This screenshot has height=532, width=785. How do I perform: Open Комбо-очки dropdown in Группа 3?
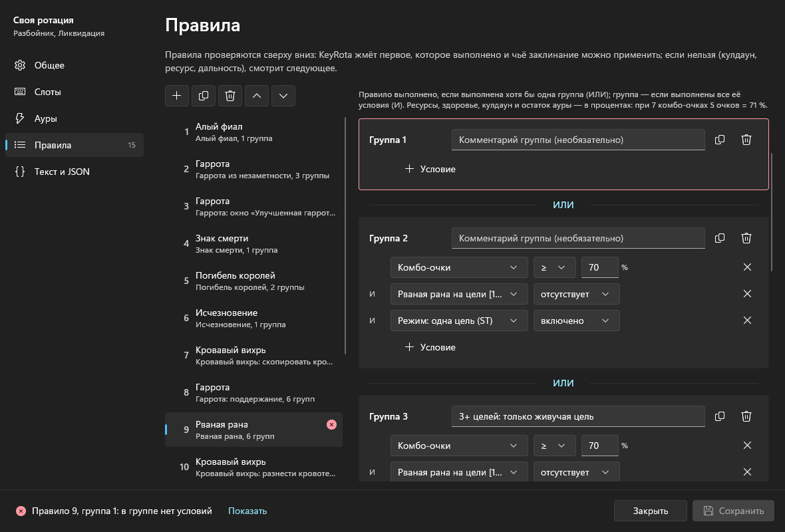[459, 446]
